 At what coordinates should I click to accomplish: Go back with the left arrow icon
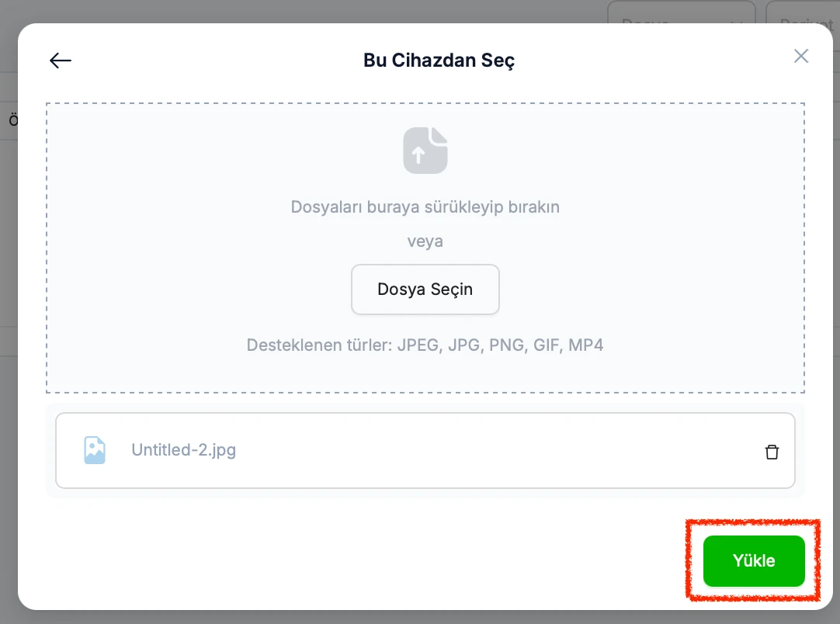60,61
